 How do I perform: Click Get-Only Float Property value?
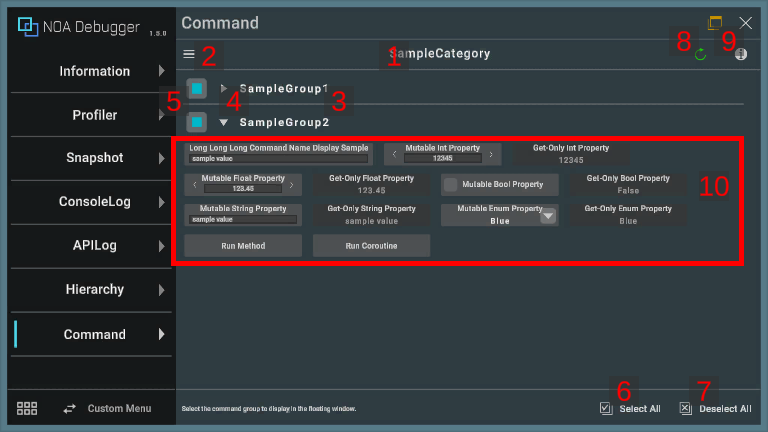[x=371, y=191]
